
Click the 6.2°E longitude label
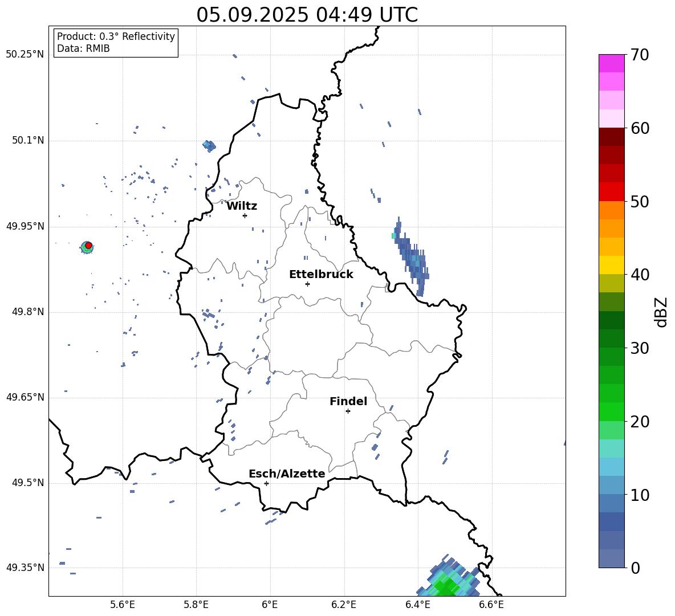(344, 605)
